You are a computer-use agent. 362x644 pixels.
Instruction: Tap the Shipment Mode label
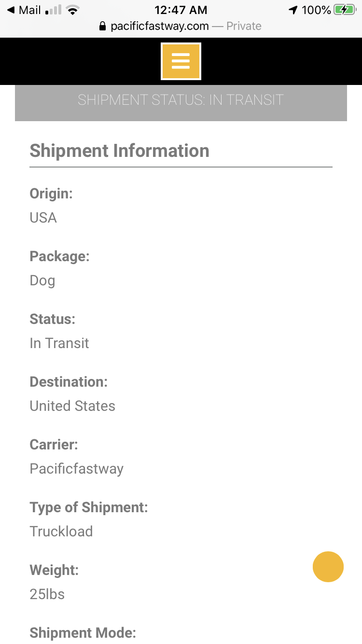pos(83,633)
